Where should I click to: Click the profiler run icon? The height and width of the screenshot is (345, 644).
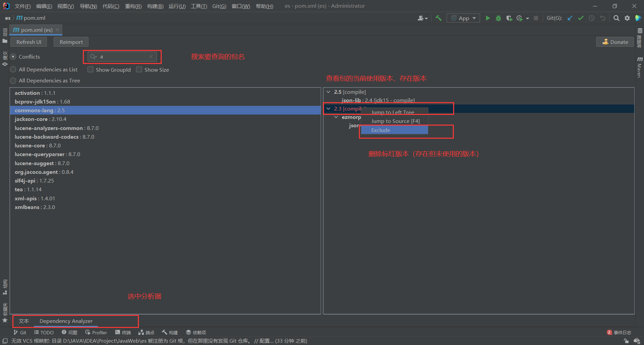(x=520, y=18)
